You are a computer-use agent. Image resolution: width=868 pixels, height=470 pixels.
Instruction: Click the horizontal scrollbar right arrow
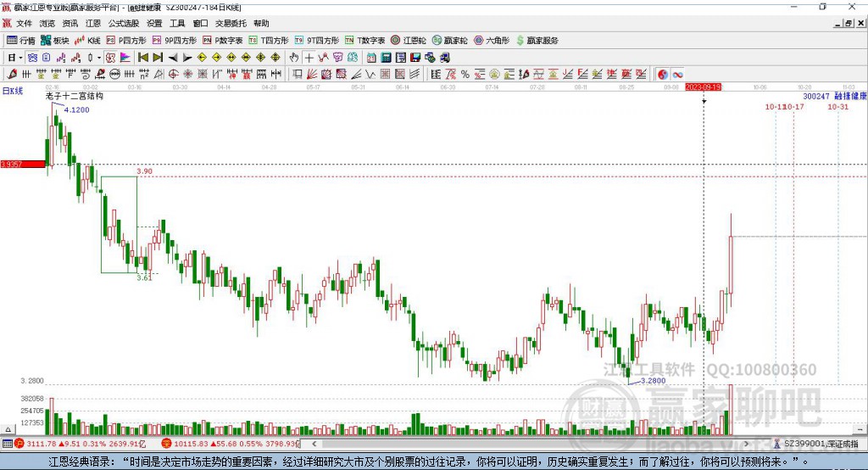click(x=746, y=444)
